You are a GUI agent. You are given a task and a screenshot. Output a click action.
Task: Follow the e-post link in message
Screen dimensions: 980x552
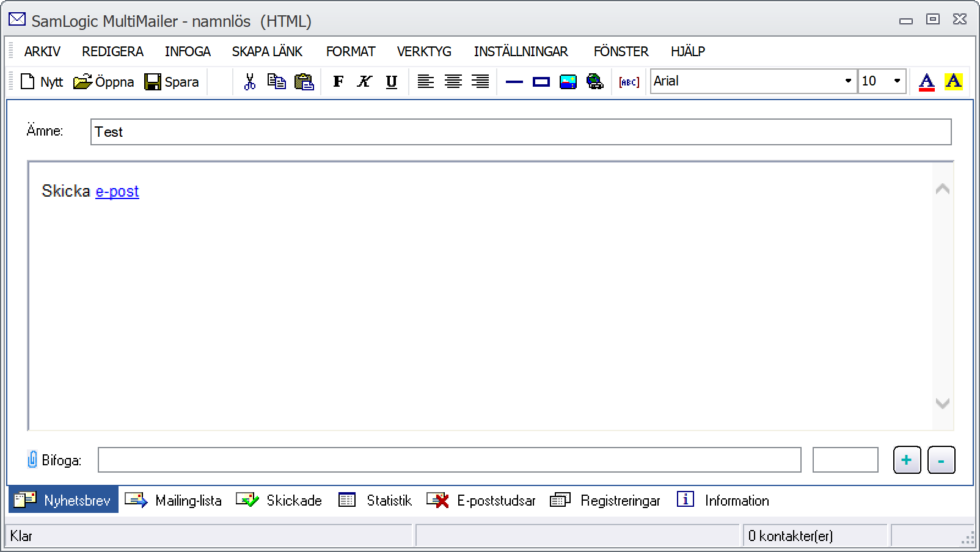pyautogui.click(x=117, y=191)
